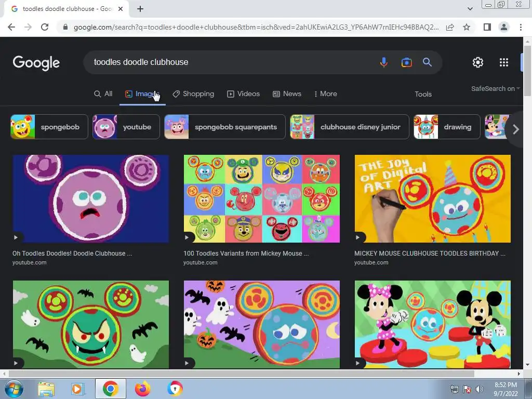The image size is (532, 399).
Task: Open Chrome three-dot menu
Action: 521,27
